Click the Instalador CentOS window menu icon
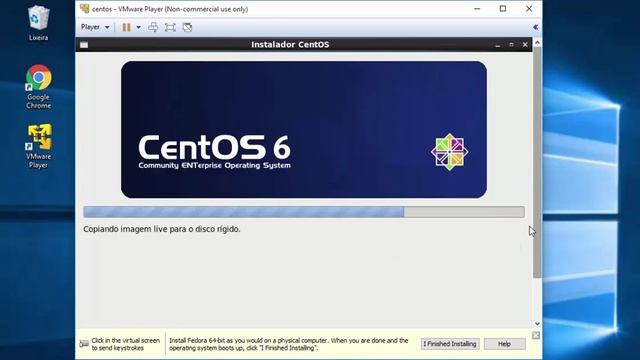 (84, 45)
